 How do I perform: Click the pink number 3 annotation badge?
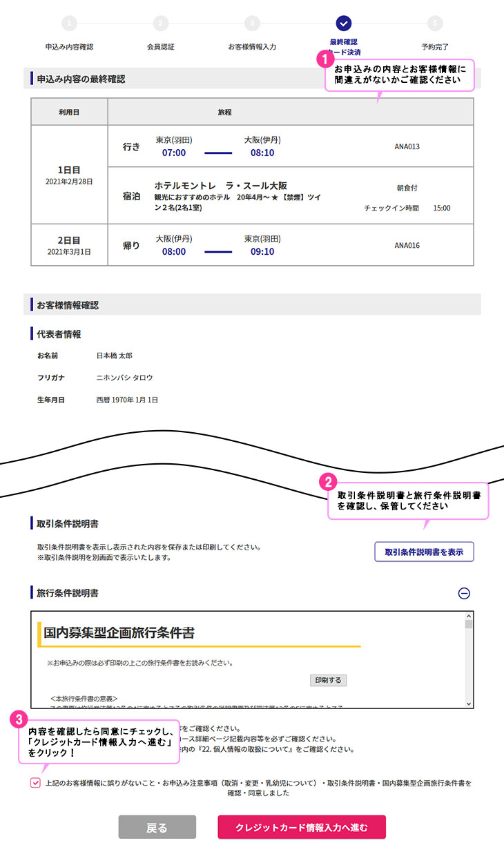(x=20, y=719)
